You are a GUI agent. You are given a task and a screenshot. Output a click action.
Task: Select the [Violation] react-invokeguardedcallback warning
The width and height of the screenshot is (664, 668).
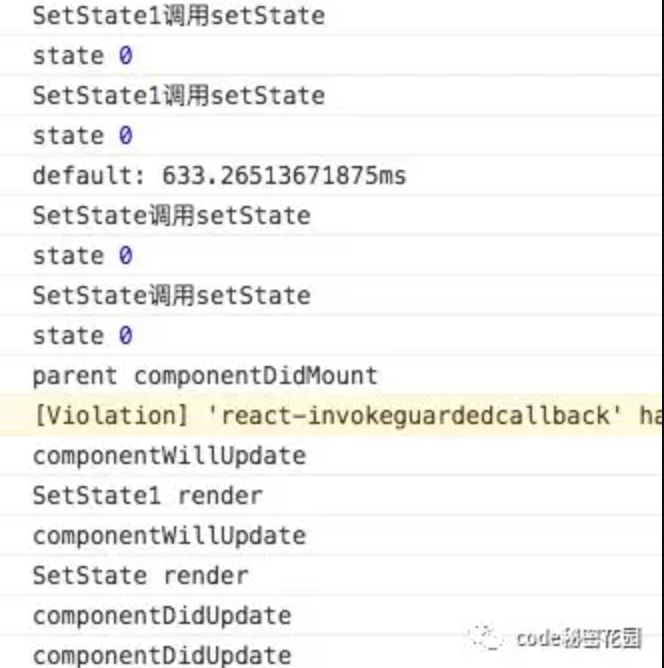pos(345,415)
